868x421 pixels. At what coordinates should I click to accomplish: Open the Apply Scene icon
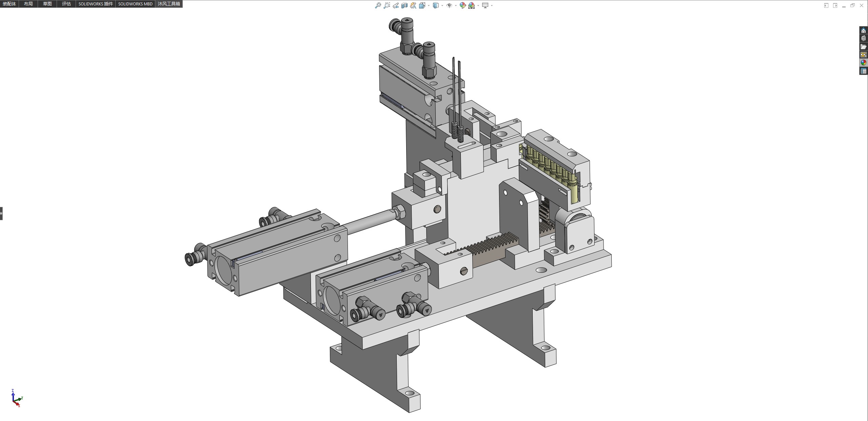(x=472, y=5)
